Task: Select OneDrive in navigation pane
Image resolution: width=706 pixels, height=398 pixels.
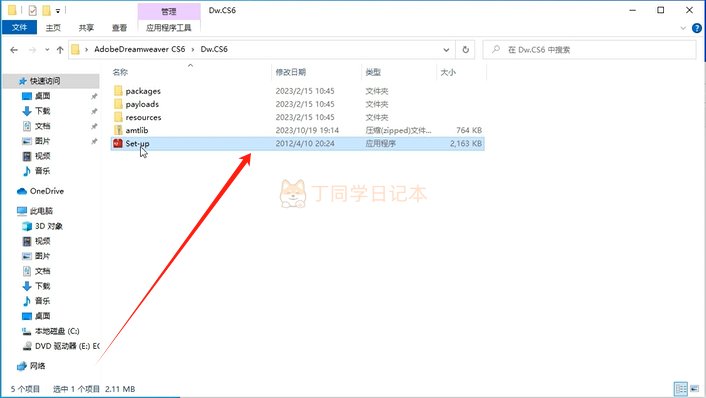Action: 46,191
